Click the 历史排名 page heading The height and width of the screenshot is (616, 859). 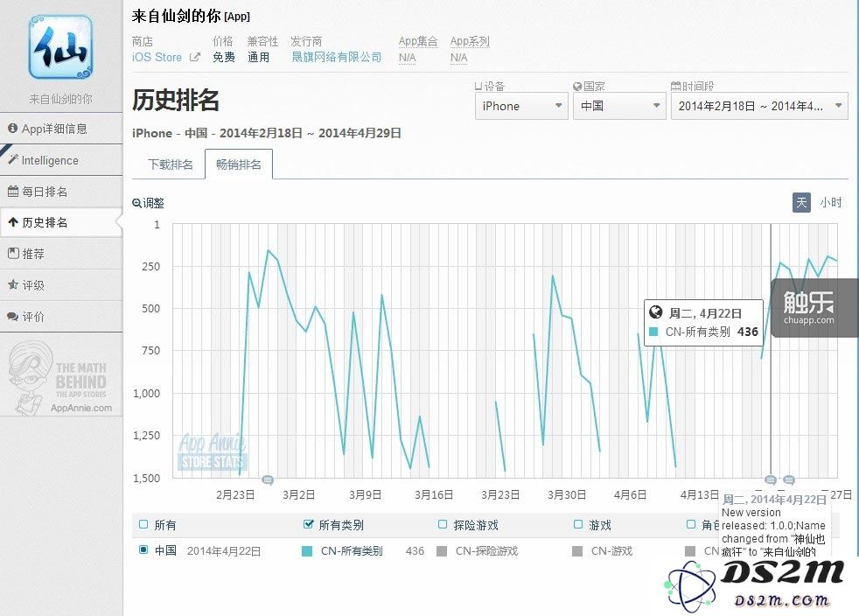(x=175, y=101)
